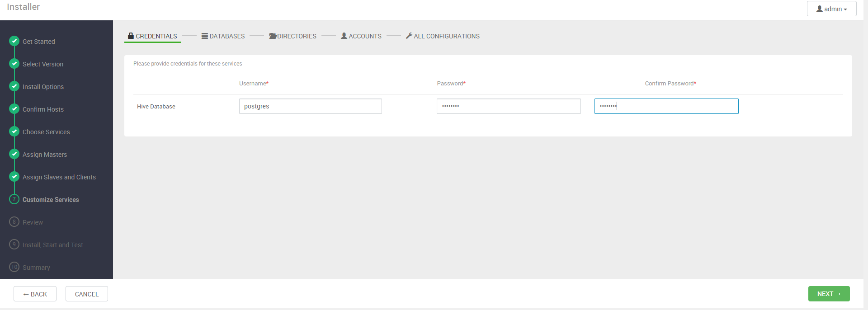This screenshot has height=310, width=868.
Task: Select the Select Version step label
Action: [x=43, y=64]
